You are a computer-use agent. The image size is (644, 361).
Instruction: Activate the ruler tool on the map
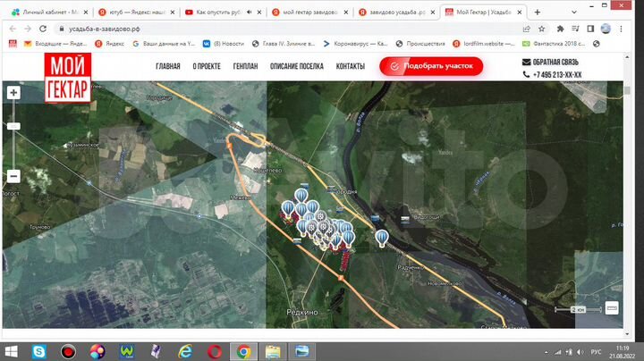coord(612,307)
